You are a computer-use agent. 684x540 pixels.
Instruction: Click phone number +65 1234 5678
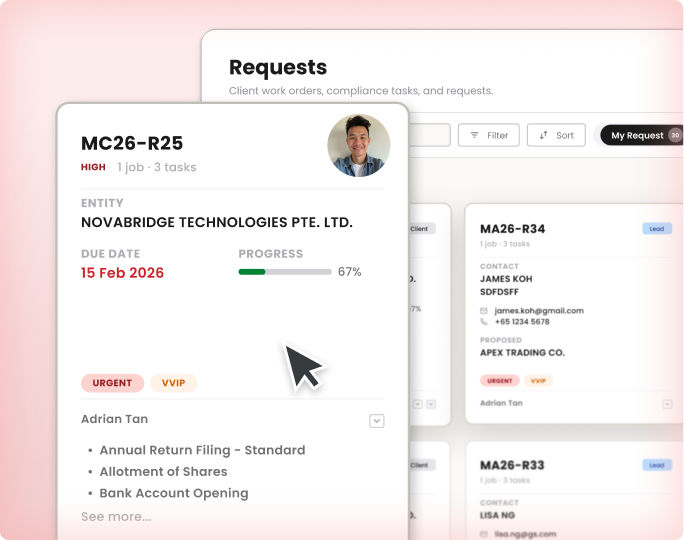[522, 322]
